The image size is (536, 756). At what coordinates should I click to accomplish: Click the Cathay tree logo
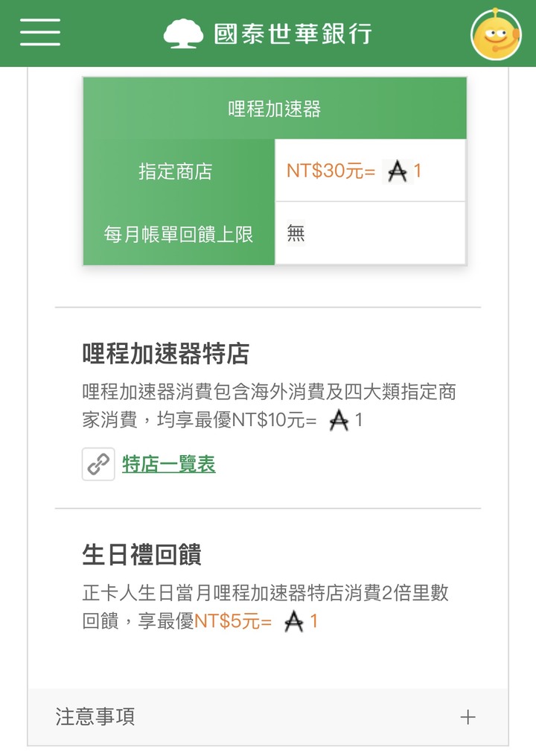(183, 34)
